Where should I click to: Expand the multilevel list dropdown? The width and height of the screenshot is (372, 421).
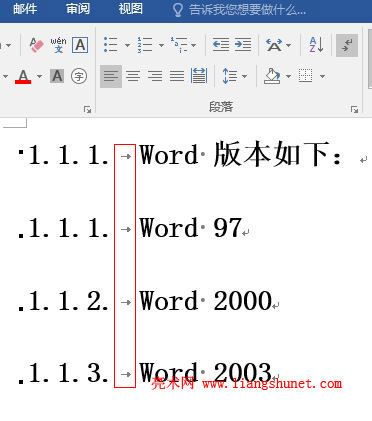click(x=194, y=45)
